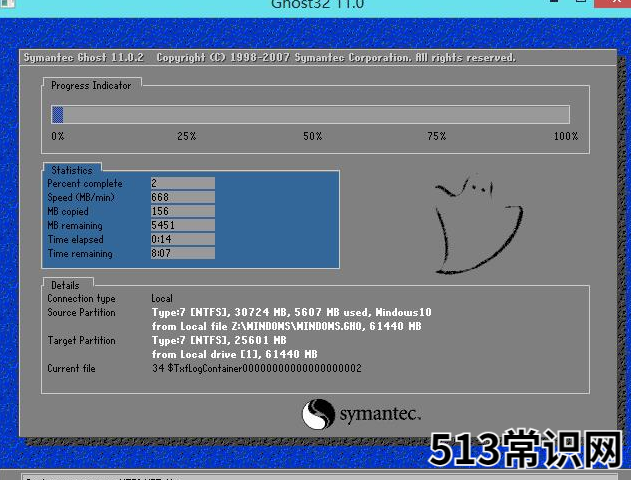This screenshot has height=480, width=631.
Task: Click the MB copied label
Action: 68,211
